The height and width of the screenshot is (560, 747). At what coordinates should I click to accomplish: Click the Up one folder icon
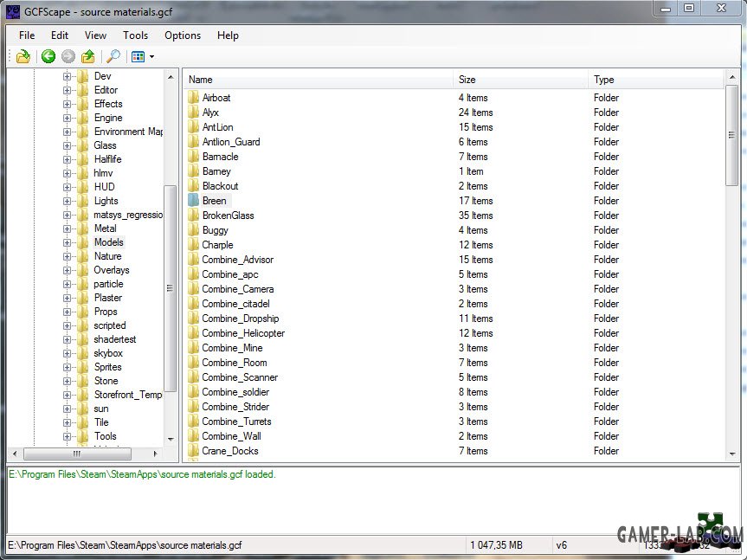(x=88, y=56)
